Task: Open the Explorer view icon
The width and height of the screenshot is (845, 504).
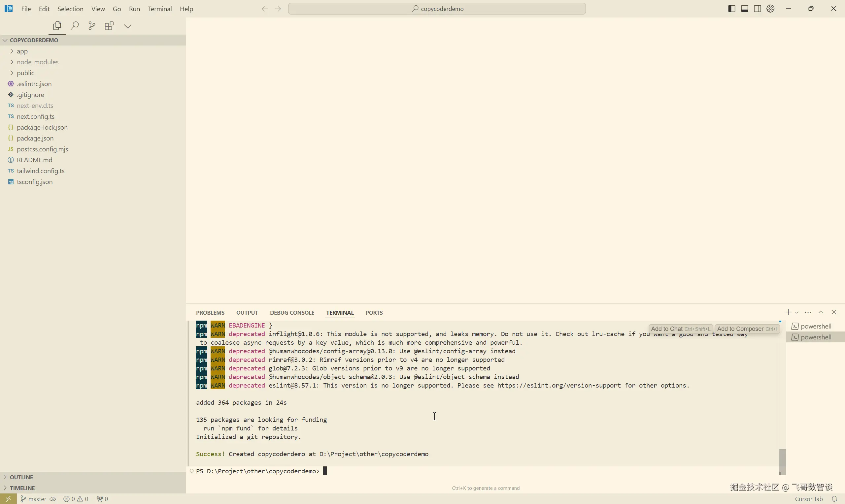Action: point(57,26)
